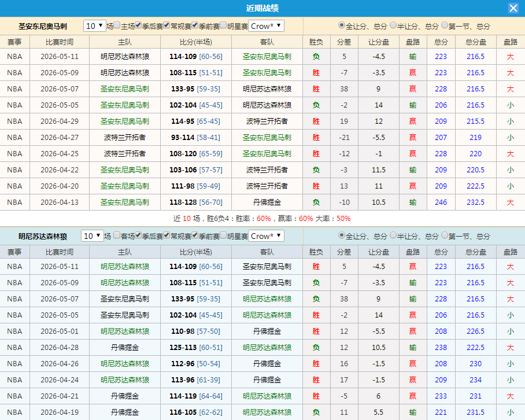Select 半让分、总分 radio in the Spurs section
The width and height of the screenshot is (525, 420).
[x=393, y=25]
